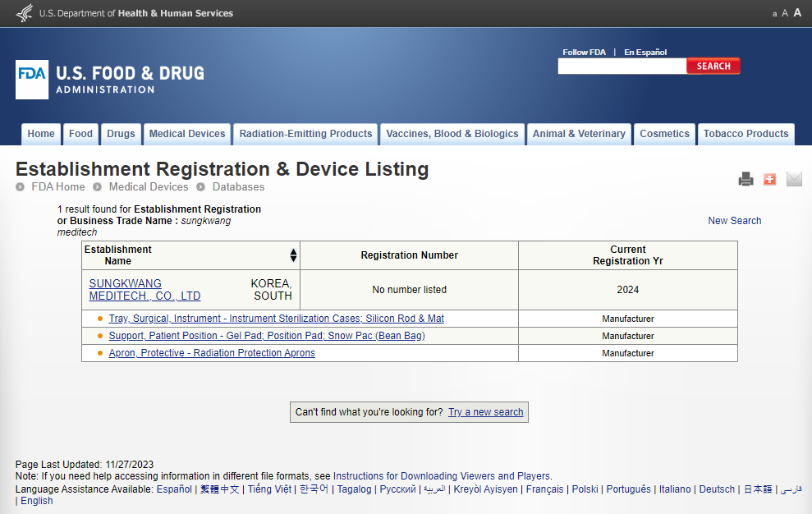This screenshot has height=514, width=812.
Task: Switch to En Español link
Action: tap(645, 53)
